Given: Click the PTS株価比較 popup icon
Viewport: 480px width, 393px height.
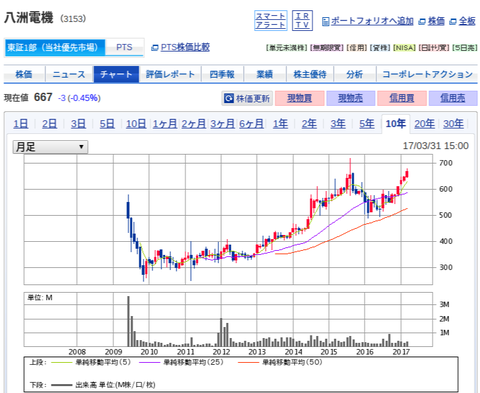Looking at the screenshot, I should pyautogui.click(x=155, y=48).
